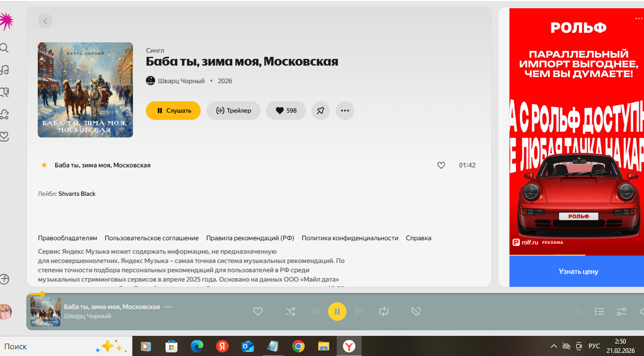Screen dimensions: 644x356
Task: Open the red Яндекс taskbar icon
Action: click(222, 346)
